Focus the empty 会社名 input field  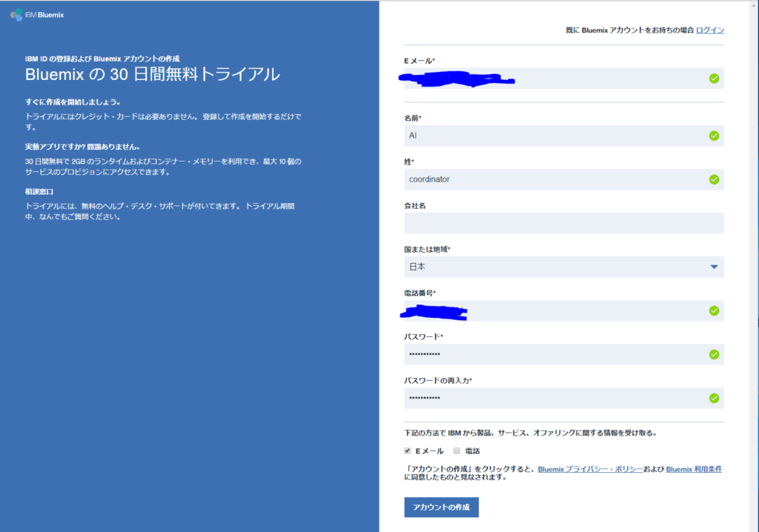point(564,223)
